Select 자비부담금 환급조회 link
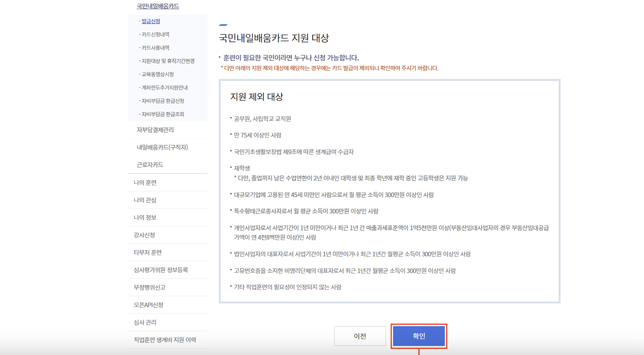Viewport: 644px width, 355px height. [163, 114]
